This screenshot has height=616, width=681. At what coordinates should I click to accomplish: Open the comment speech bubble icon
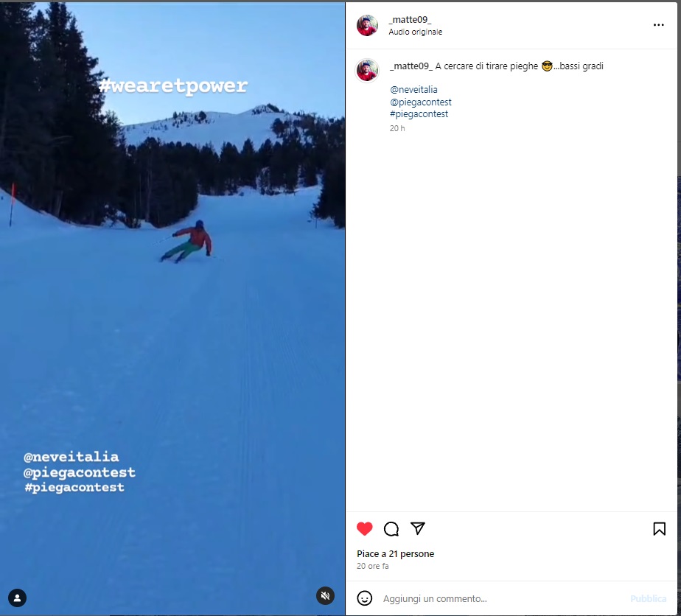(391, 528)
